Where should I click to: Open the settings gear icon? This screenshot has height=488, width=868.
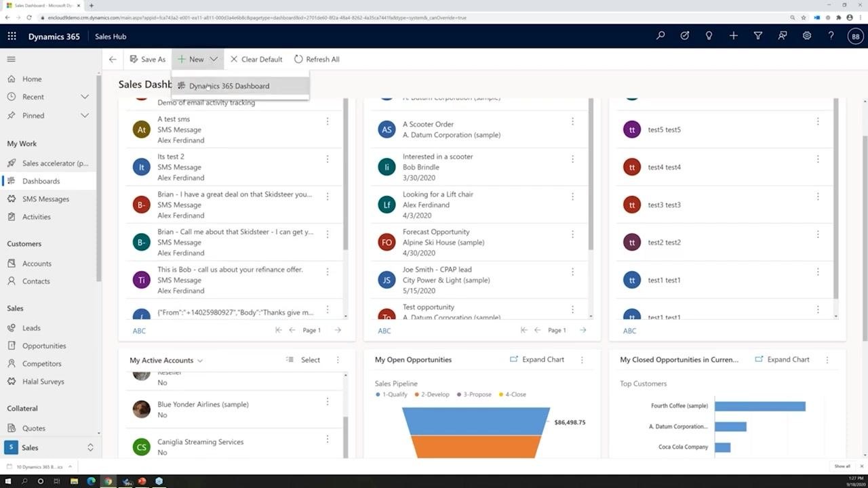click(807, 36)
